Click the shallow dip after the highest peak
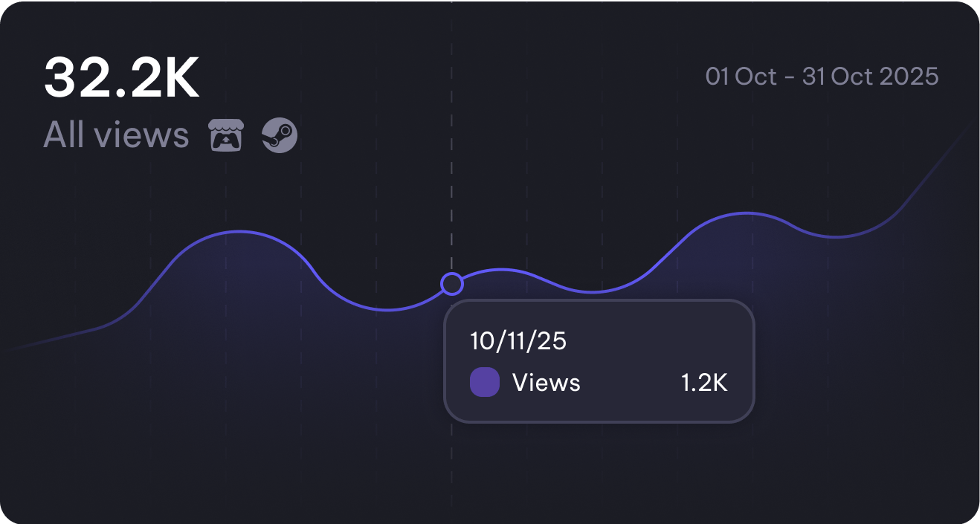 click(x=836, y=237)
